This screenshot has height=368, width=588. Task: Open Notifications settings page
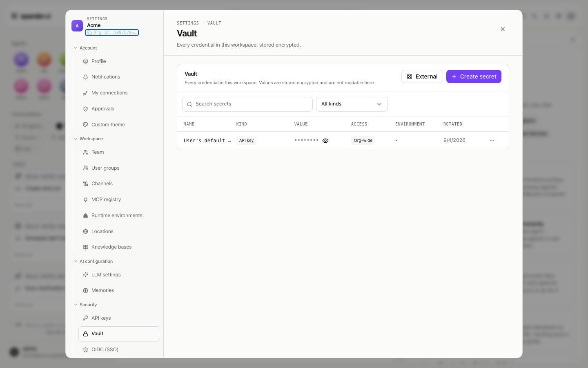(119, 77)
